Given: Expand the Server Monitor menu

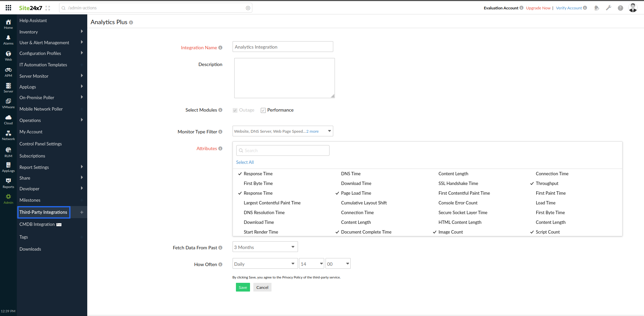Looking at the screenshot, I should (34, 76).
